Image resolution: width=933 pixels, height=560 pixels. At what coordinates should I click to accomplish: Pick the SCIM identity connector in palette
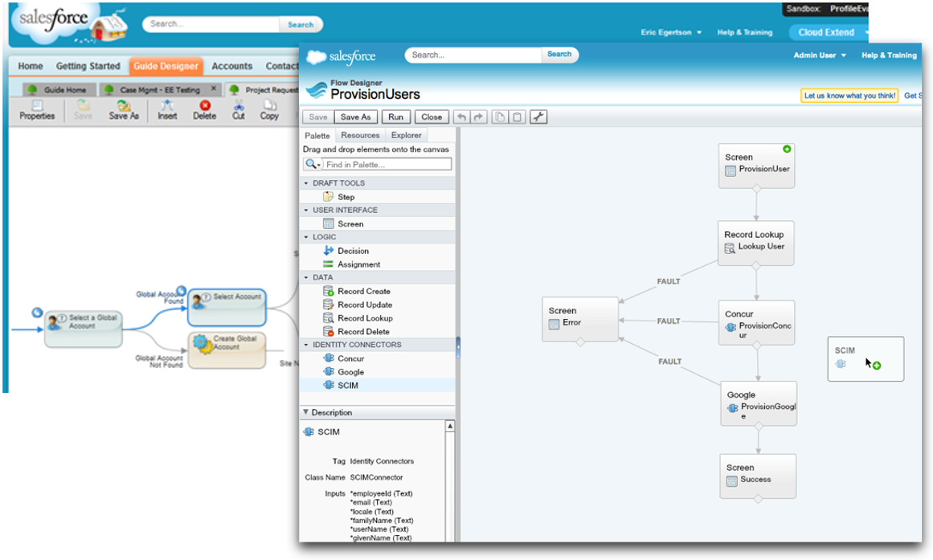(x=341, y=385)
